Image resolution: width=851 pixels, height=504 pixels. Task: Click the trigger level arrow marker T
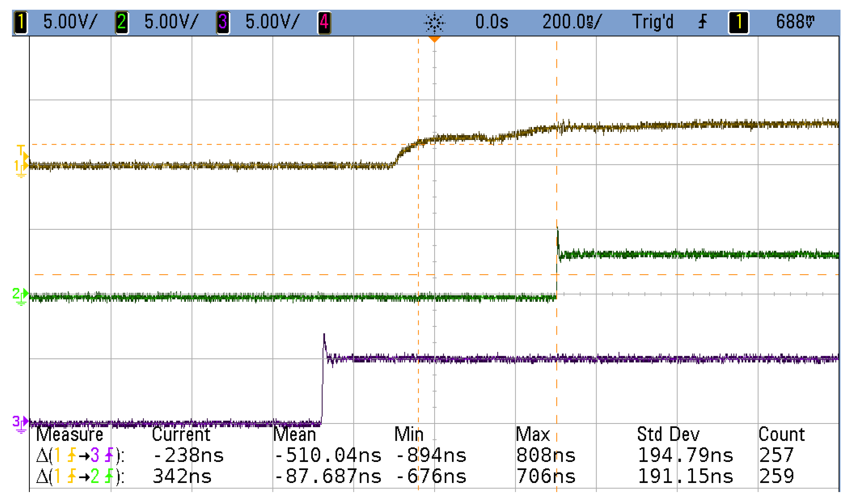(x=22, y=152)
